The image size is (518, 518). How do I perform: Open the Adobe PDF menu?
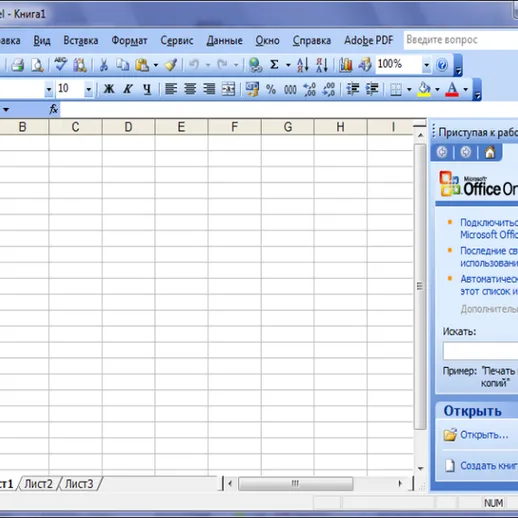tap(368, 41)
